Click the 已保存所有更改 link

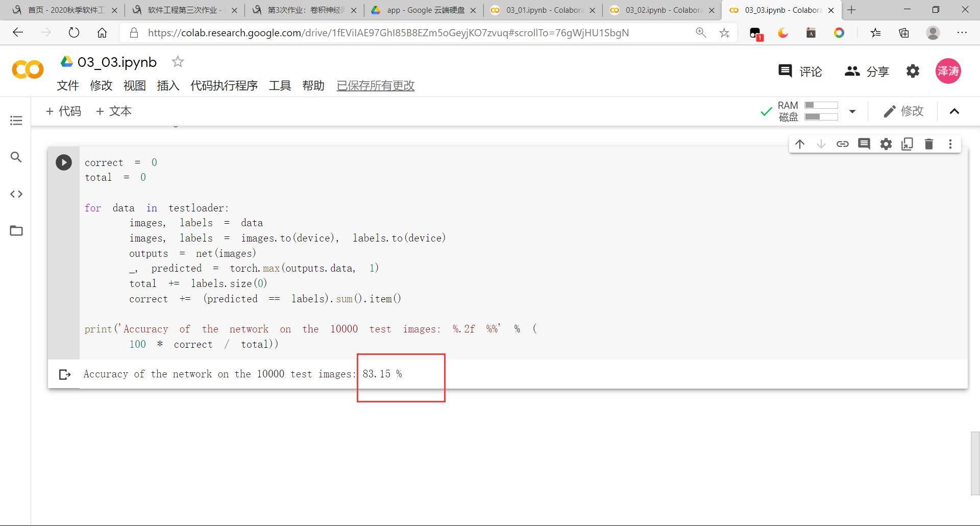tap(376, 85)
